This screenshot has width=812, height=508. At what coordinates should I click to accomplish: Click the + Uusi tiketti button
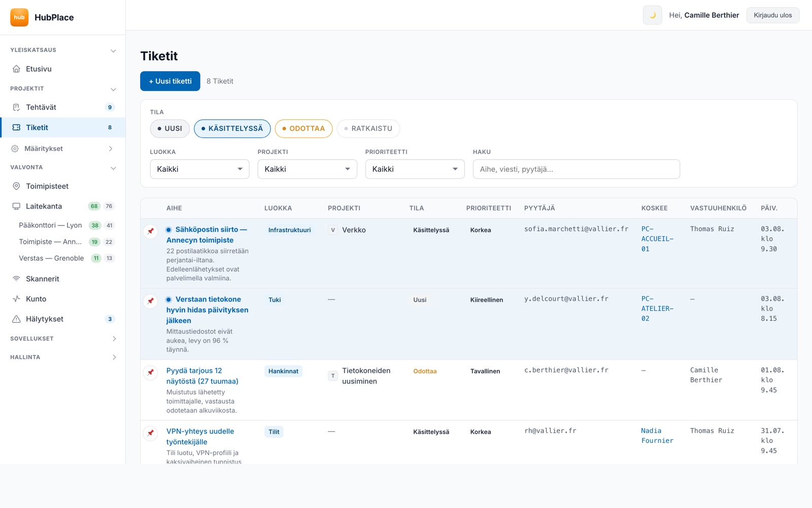coord(170,81)
